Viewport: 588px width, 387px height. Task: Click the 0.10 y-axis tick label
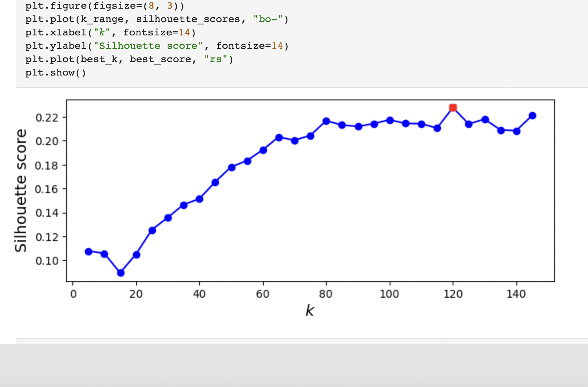pyautogui.click(x=47, y=261)
